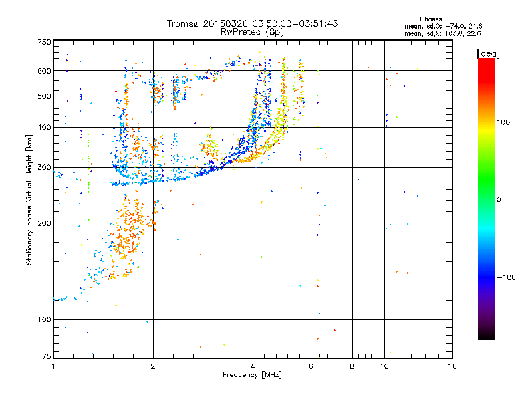Click the y-axis tick label '300'

44,168
